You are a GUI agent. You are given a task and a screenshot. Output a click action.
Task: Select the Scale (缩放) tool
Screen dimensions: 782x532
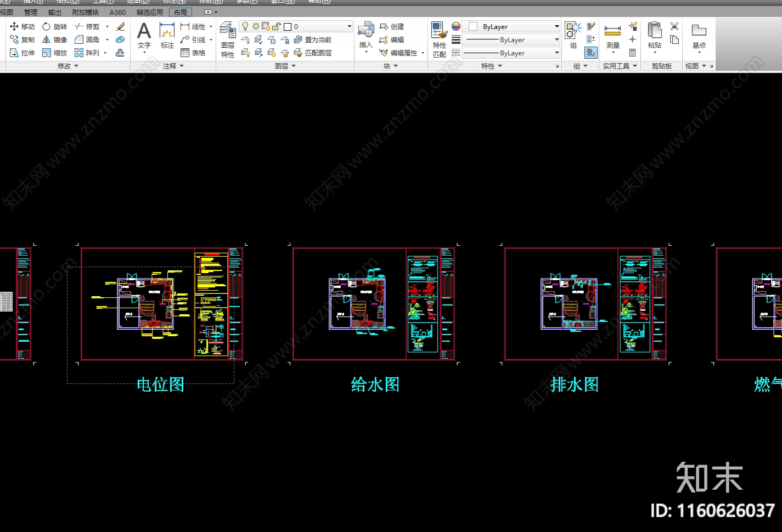[x=54, y=53]
